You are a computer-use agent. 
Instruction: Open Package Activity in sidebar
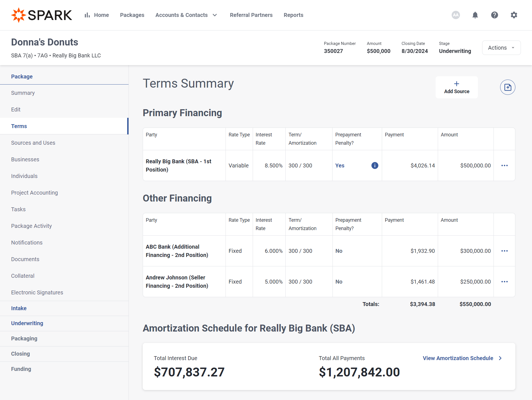(x=64, y=226)
